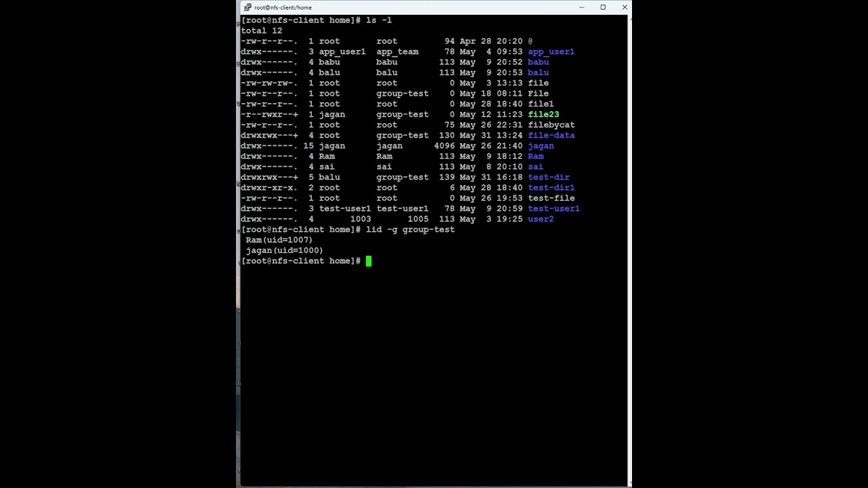
Task: Click the group id '1005' in user2 row
Action: [418, 219]
